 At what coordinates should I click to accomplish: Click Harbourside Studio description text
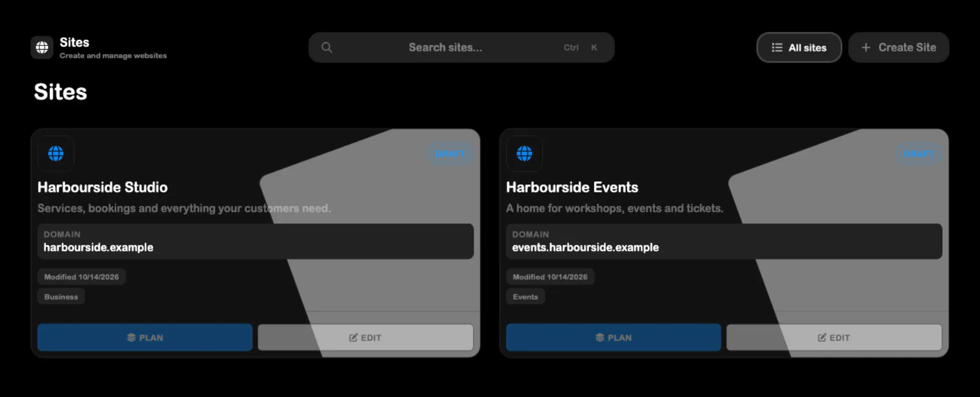184,208
